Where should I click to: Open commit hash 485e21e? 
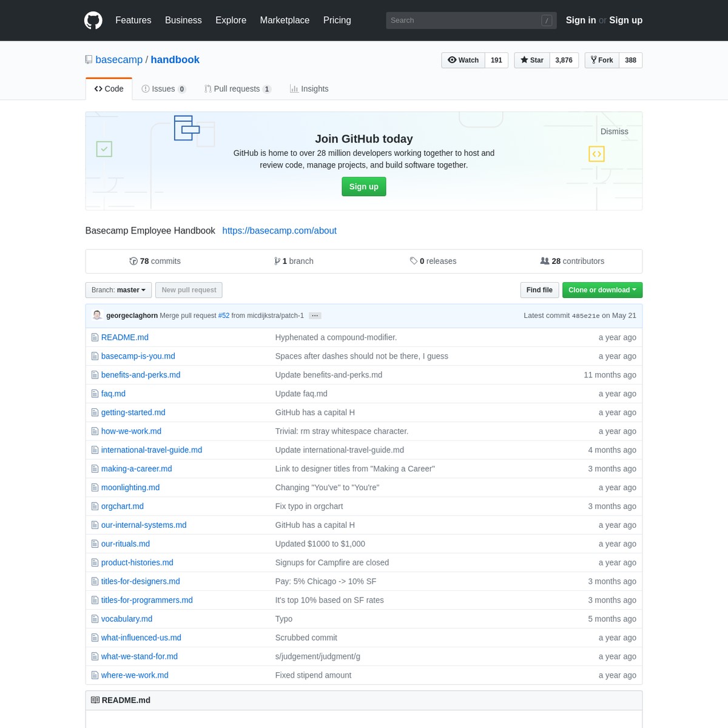pos(585,315)
